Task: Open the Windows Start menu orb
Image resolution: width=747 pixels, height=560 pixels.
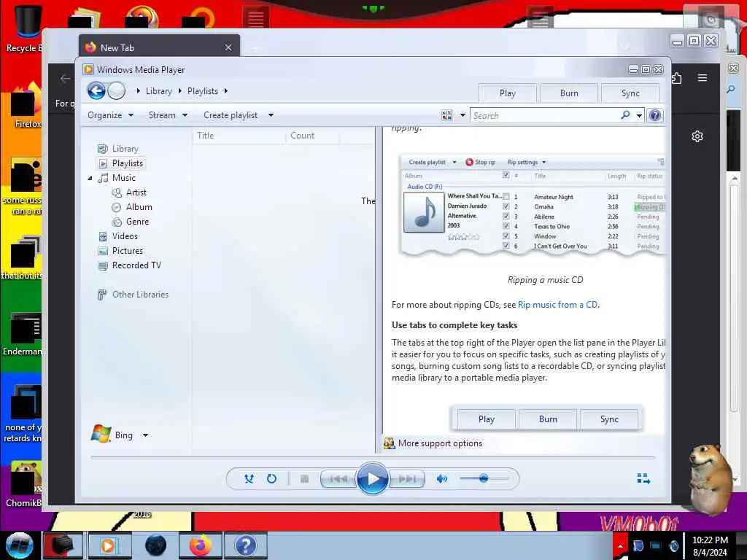Action: 19,545
